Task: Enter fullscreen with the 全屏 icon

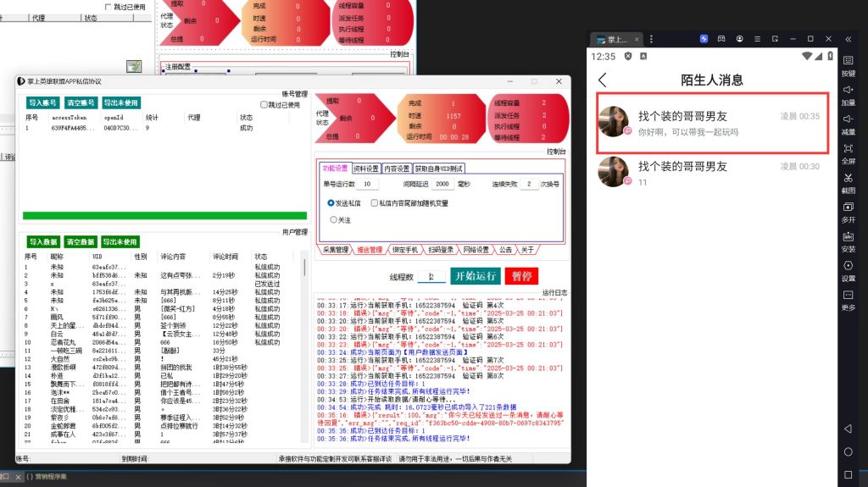Action: [x=849, y=149]
